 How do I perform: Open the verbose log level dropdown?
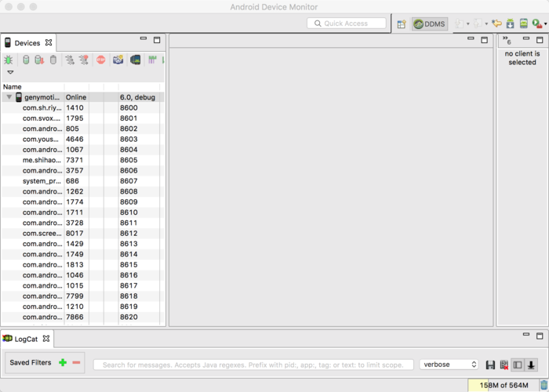pyautogui.click(x=449, y=365)
